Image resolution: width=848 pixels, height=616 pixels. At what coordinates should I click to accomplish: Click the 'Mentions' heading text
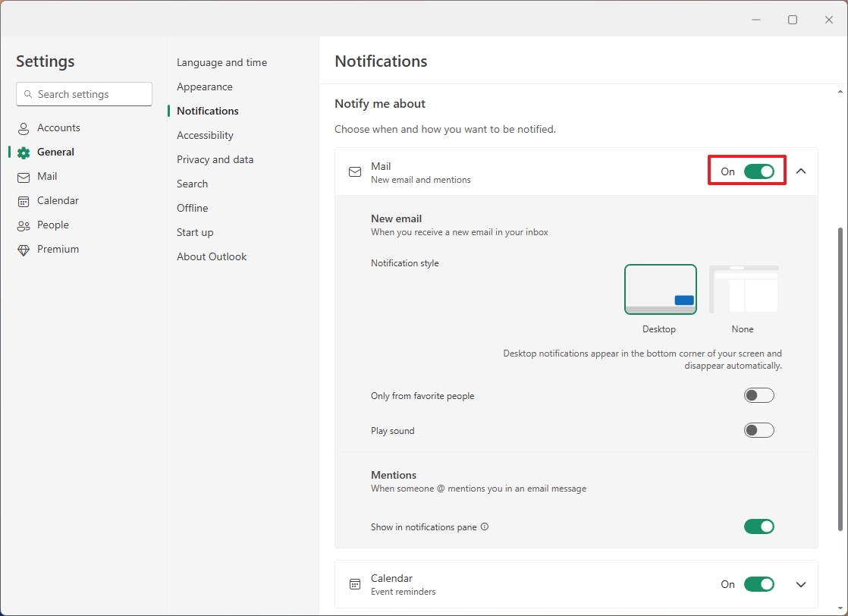coord(393,475)
